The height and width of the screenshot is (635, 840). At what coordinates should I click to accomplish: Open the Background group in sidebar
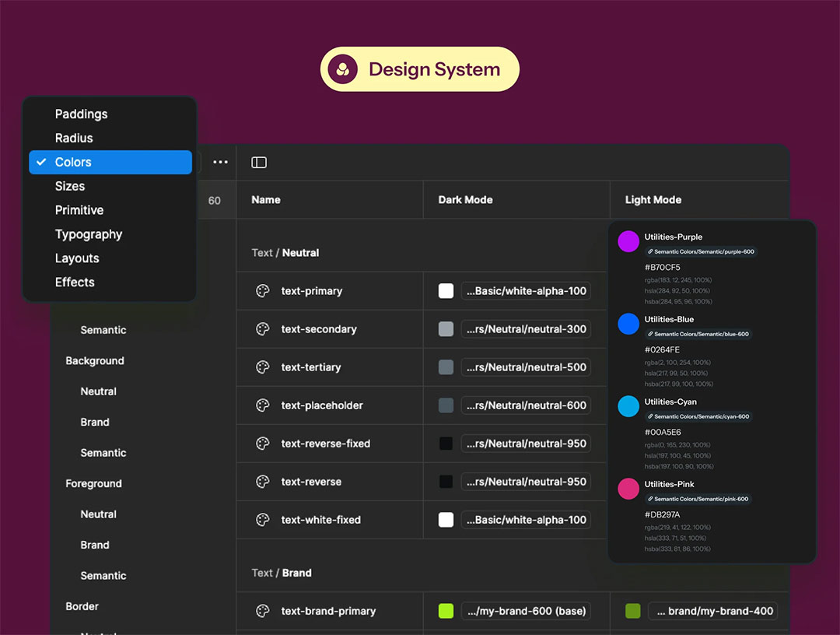click(95, 361)
